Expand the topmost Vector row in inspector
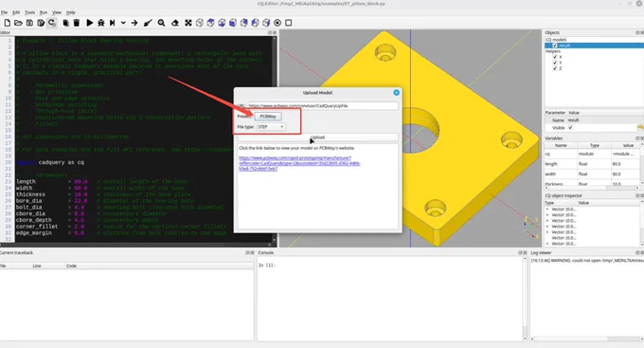The width and height of the screenshot is (644, 348). tap(547, 210)
